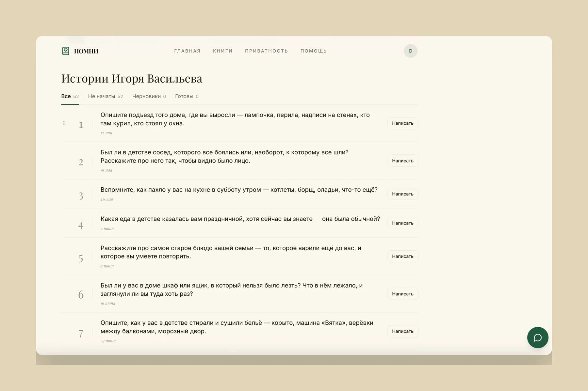Open the Приватность page
Viewport: 588px width, 391px height.
[267, 51]
